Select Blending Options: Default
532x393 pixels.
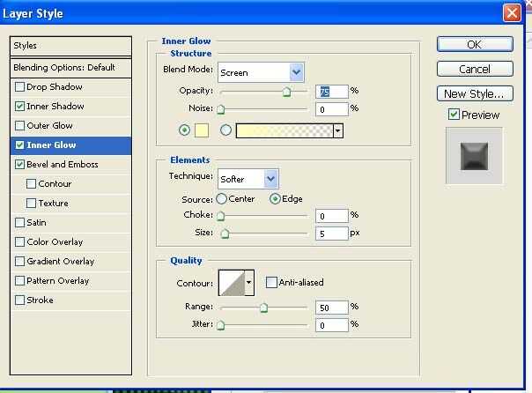(x=71, y=68)
